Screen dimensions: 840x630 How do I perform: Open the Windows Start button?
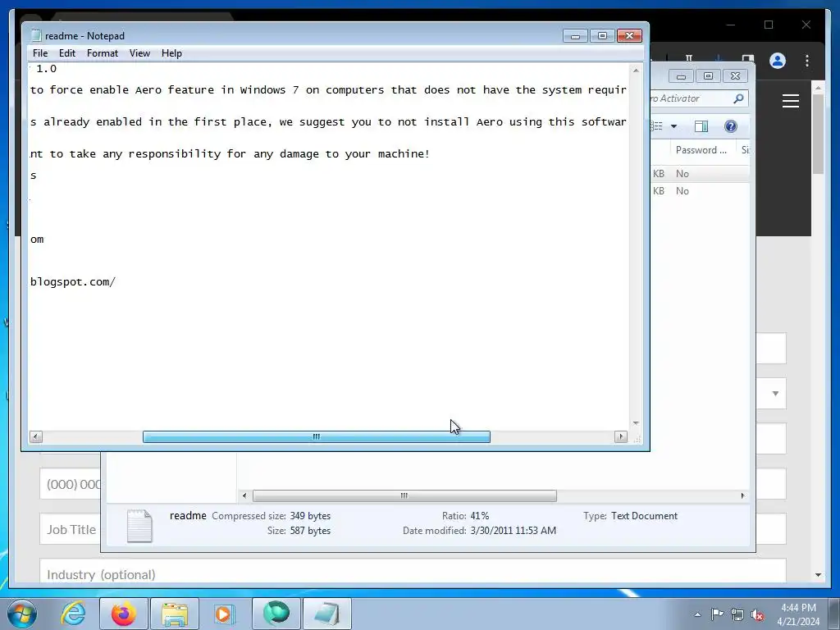(21, 614)
